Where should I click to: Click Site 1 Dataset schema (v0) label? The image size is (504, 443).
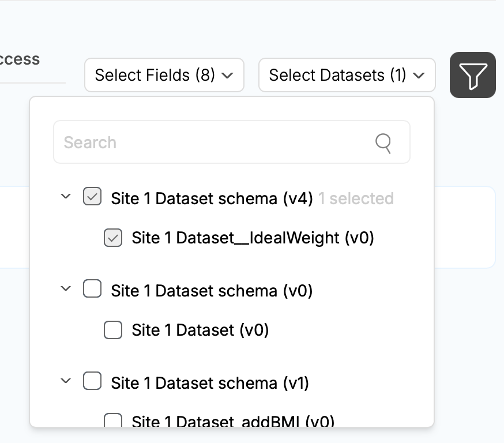click(212, 291)
